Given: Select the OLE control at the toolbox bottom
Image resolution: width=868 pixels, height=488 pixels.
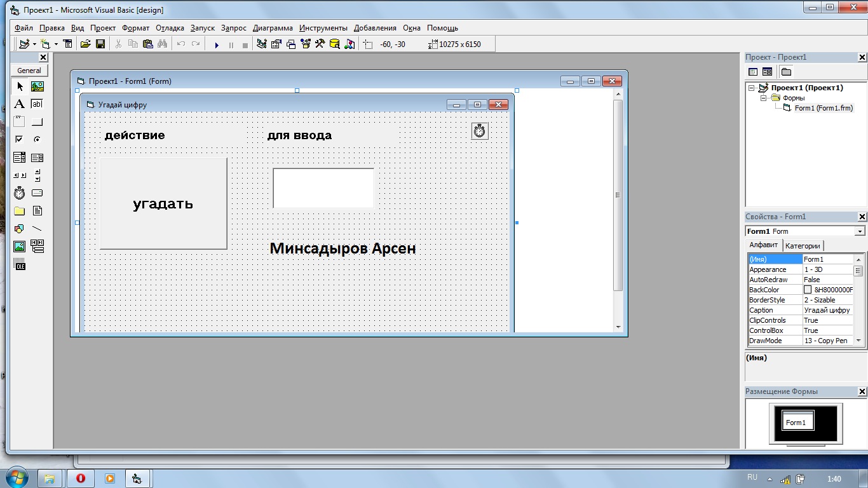Looking at the screenshot, I should (x=19, y=263).
